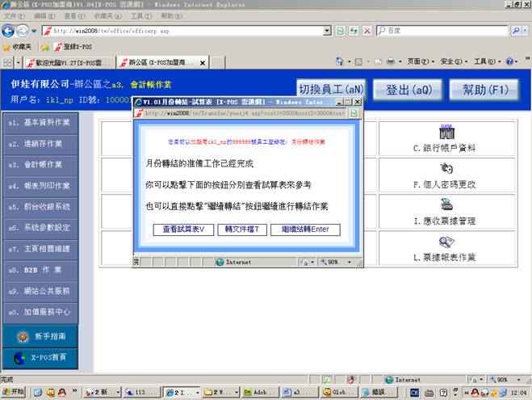Screen dimensions: 532x400
Task: Expand the 安全(S) toolbar dropdown
Action: click(x=454, y=62)
